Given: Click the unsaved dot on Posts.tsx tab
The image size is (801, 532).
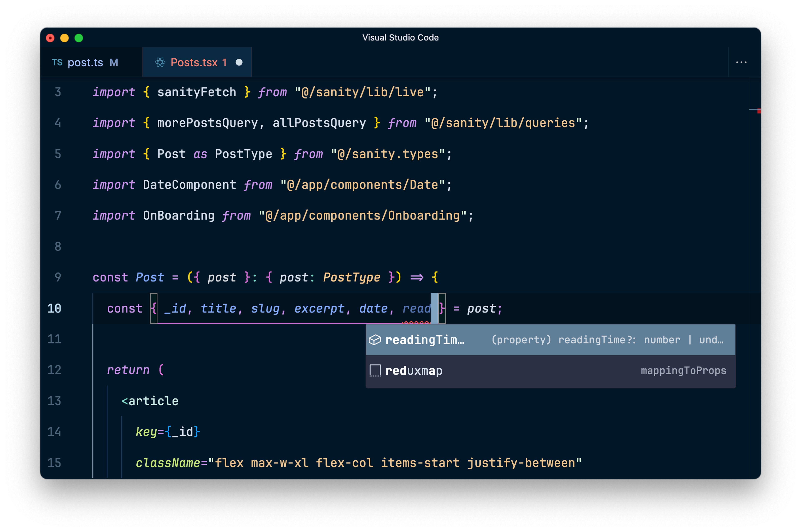Looking at the screenshot, I should (x=239, y=62).
